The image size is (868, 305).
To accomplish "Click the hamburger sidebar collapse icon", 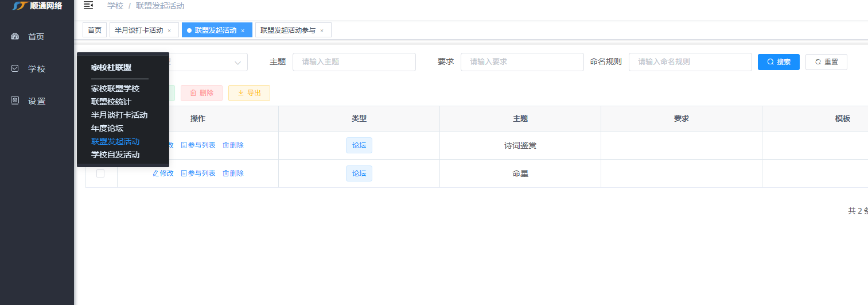I will point(88,6).
